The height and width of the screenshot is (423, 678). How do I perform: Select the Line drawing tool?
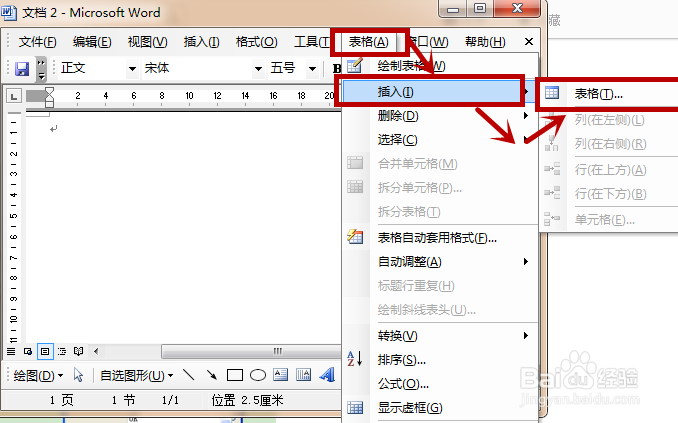tap(189, 375)
